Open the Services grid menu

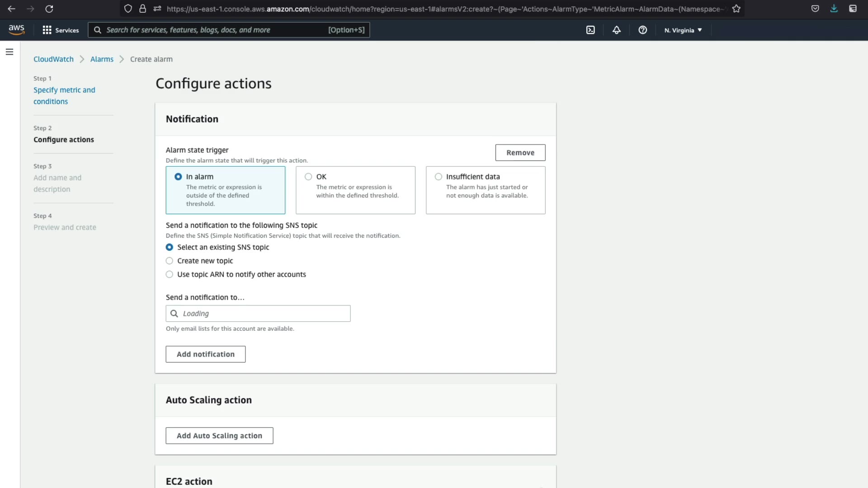pos(60,30)
